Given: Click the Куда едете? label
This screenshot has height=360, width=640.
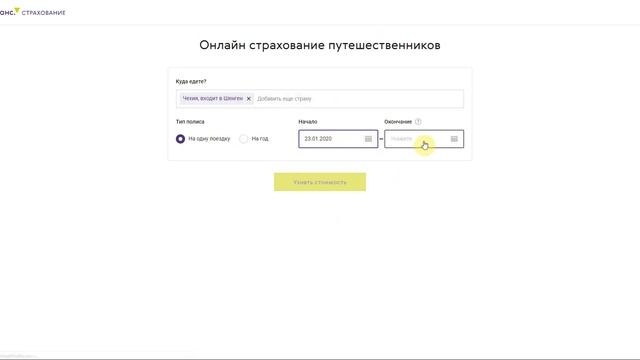Looking at the screenshot, I should 191,82.
